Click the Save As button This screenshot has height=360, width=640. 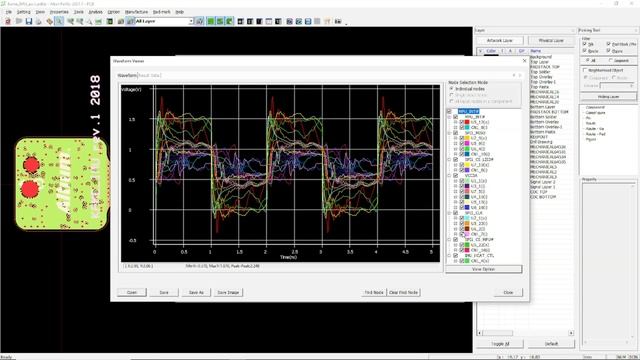[x=196, y=292]
